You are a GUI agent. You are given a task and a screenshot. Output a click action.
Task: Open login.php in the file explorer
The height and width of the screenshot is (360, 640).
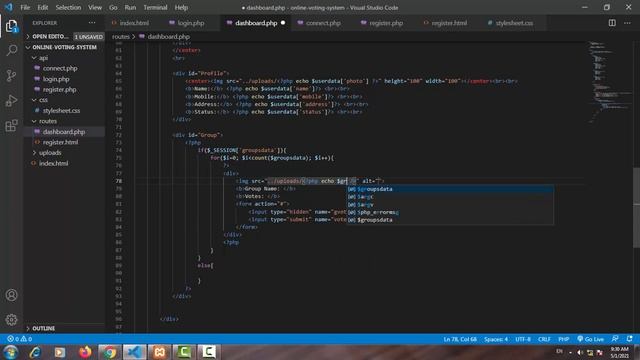[x=56, y=79]
